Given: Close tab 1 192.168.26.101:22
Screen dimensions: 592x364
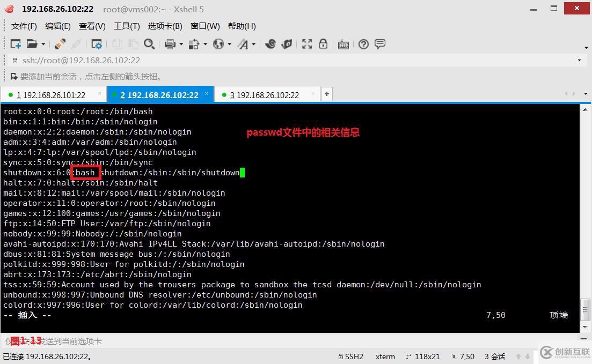Looking at the screenshot, I should point(100,93).
